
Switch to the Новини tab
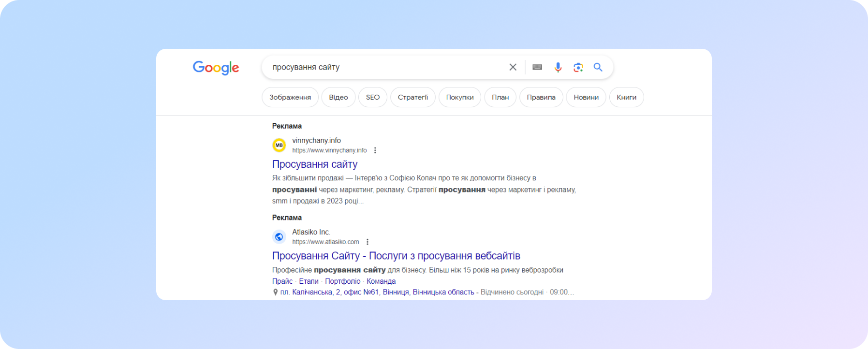(x=586, y=97)
